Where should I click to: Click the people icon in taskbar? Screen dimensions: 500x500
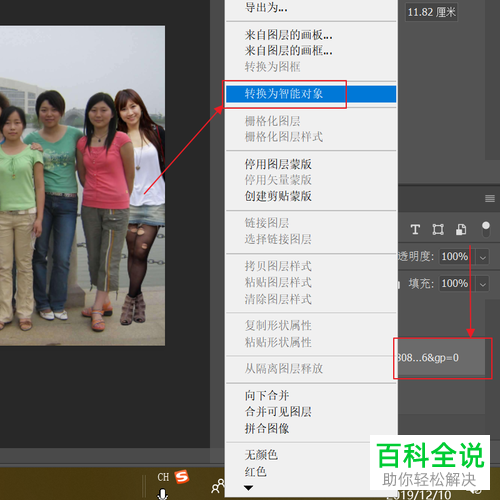(x=218, y=486)
